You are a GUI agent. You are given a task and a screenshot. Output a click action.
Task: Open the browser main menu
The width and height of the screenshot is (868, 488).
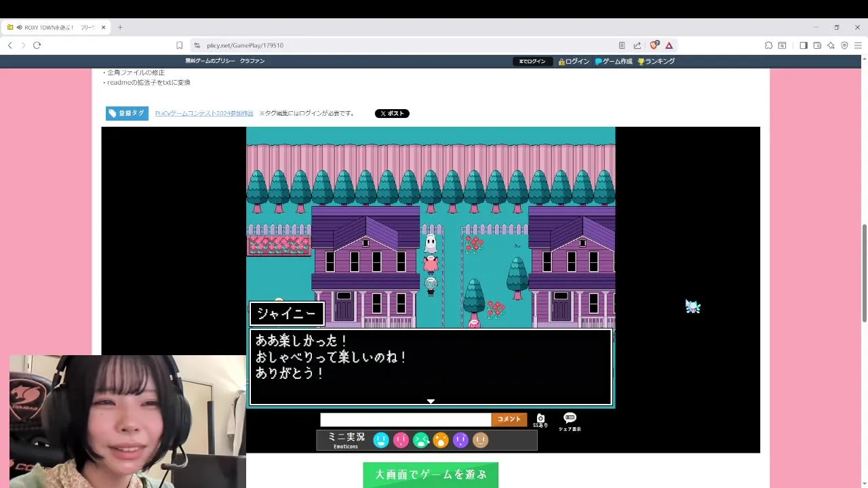858,45
